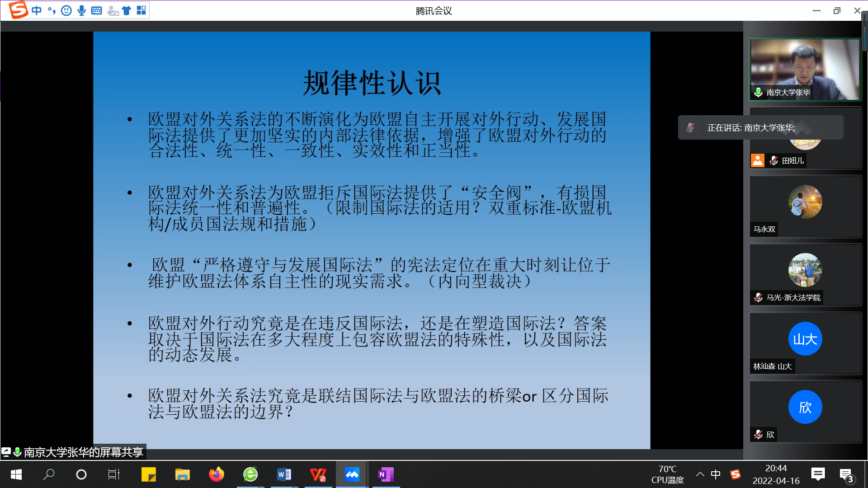Switch to WPS taskbar icon

[x=318, y=474]
